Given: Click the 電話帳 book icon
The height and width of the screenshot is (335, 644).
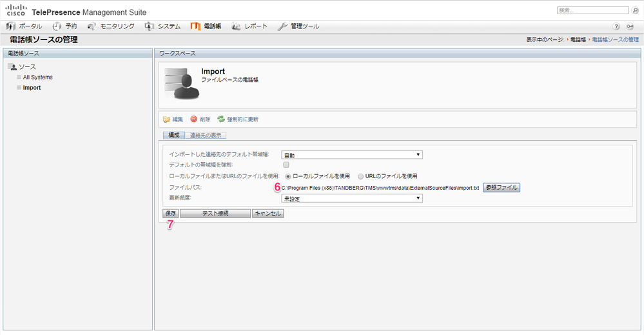Looking at the screenshot, I should [x=195, y=26].
